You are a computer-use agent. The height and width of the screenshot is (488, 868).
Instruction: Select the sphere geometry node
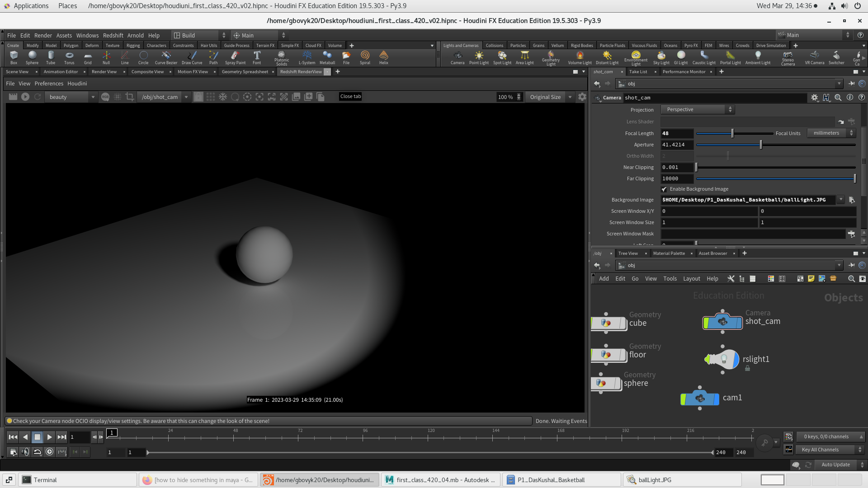click(x=606, y=383)
